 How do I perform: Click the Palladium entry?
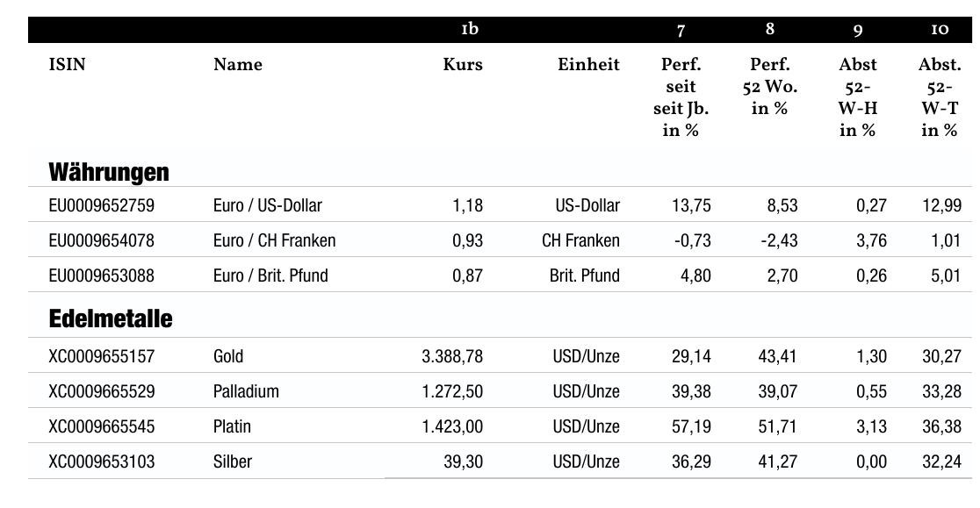coord(246,391)
